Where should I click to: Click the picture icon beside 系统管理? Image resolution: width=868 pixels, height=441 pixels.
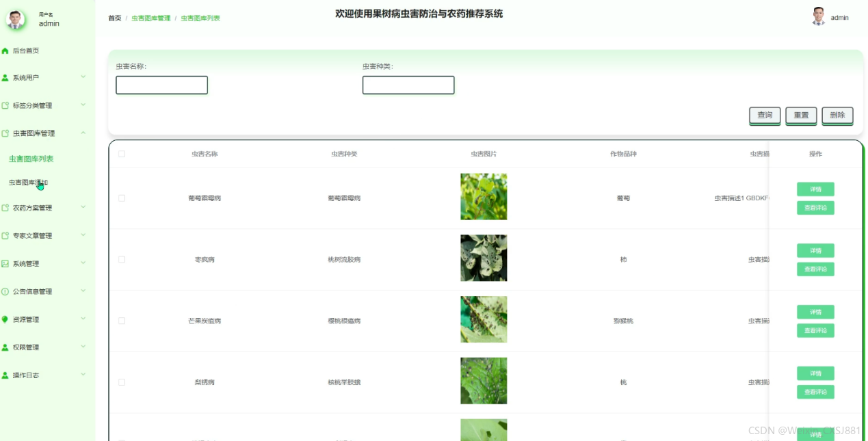(5, 264)
